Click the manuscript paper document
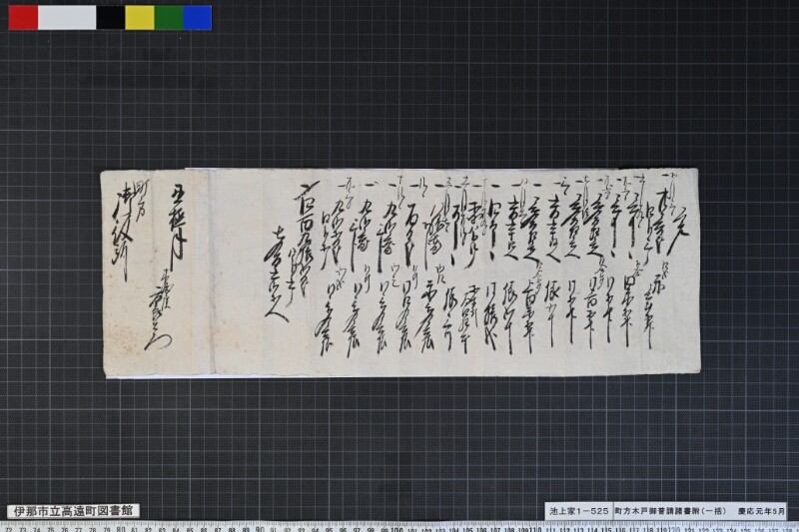The height and width of the screenshot is (532, 799). [400, 273]
